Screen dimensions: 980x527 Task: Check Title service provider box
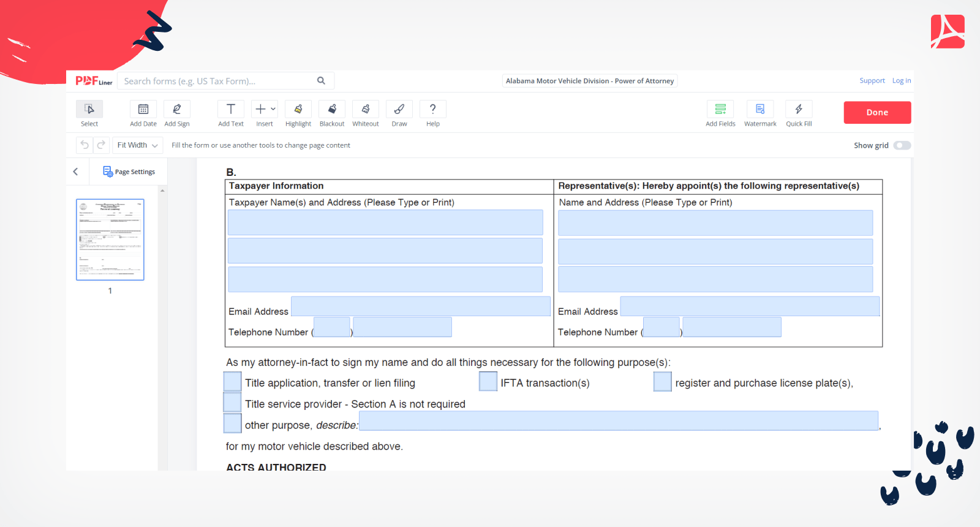coord(233,402)
